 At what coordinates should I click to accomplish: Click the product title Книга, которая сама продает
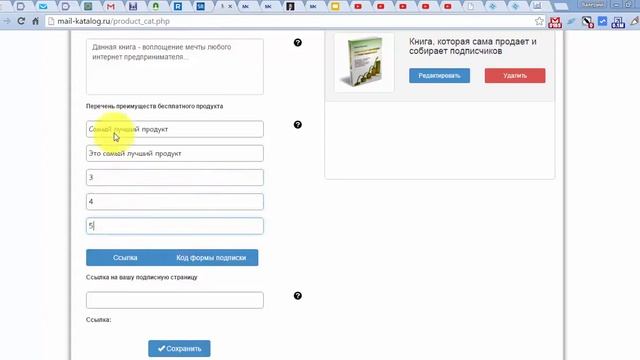point(473,46)
